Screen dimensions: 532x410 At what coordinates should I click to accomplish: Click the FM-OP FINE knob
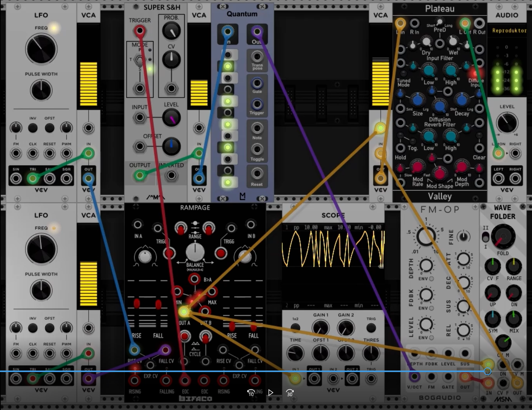coord(463,236)
